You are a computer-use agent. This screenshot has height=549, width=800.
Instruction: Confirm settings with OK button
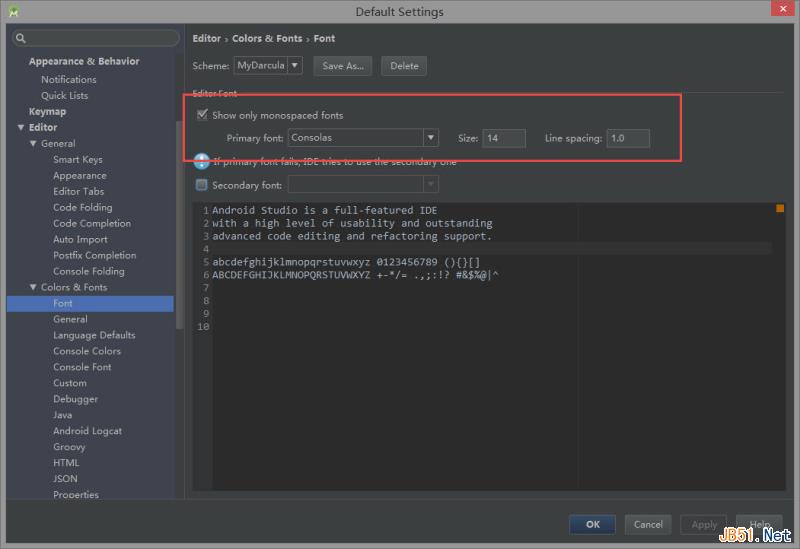click(592, 524)
